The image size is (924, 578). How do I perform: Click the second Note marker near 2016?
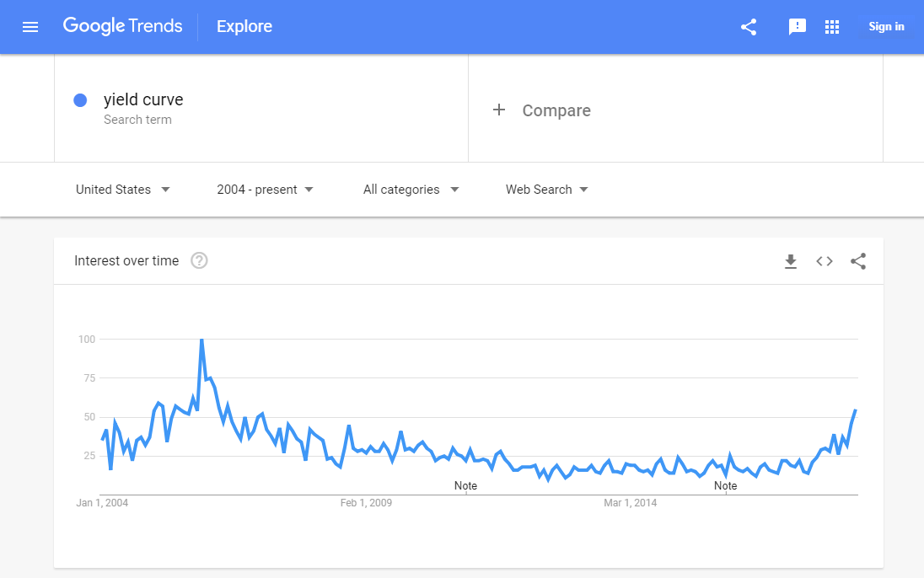tap(725, 486)
